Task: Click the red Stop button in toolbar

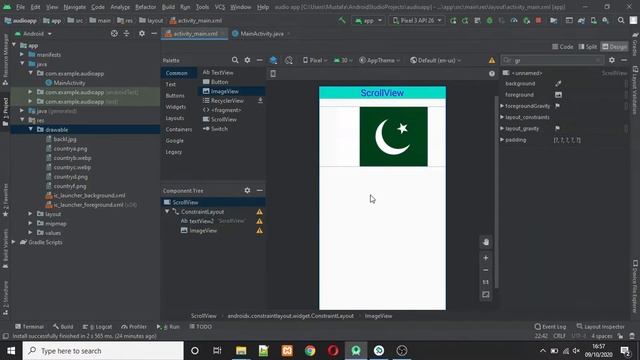Action: (538, 20)
